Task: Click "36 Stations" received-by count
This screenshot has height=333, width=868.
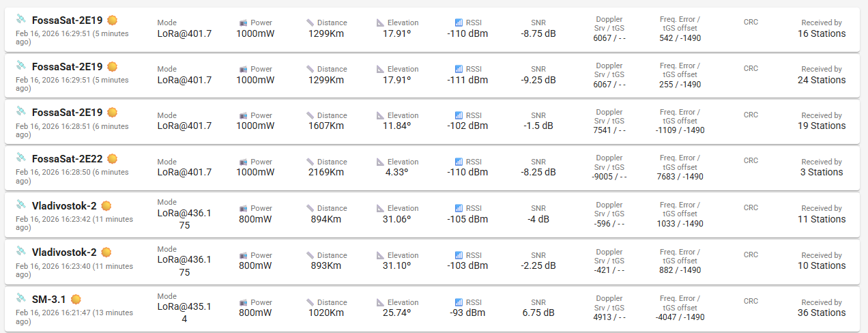Action: pyautogui.click(x=822, y=313)
